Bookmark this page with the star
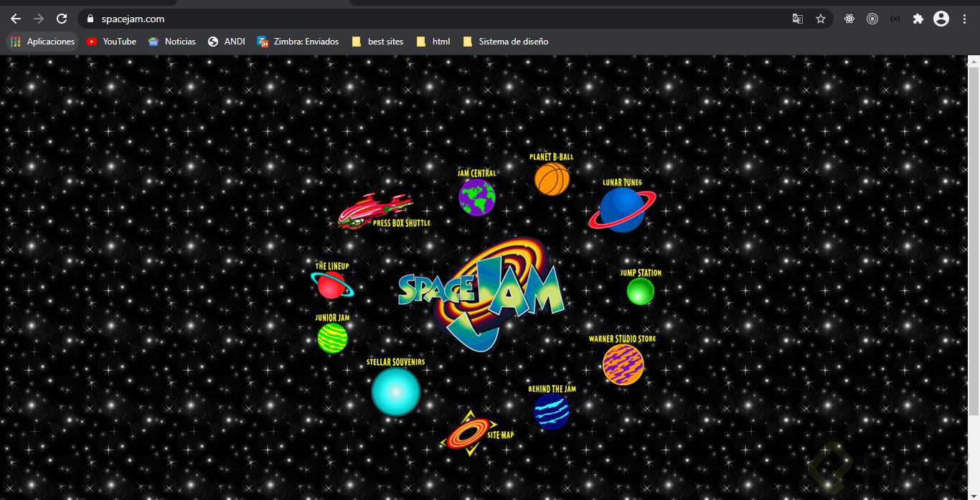The image size is (980, 500). click(x=821, y=19)
